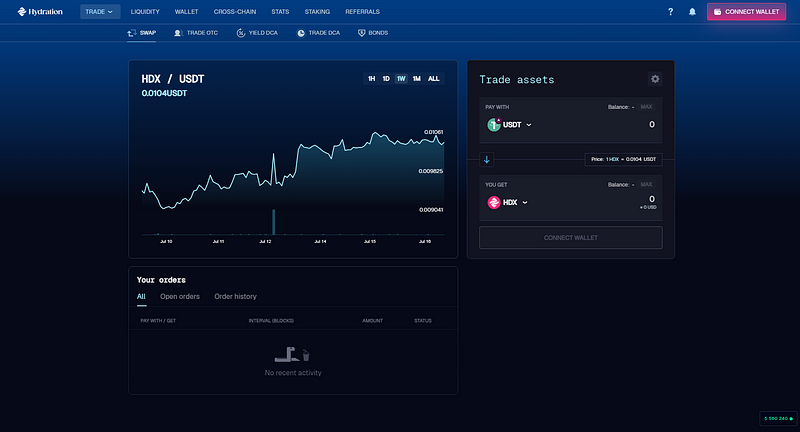Set chart range to 1W
This screenshot has height=432, width=800.
pos(401,79)
